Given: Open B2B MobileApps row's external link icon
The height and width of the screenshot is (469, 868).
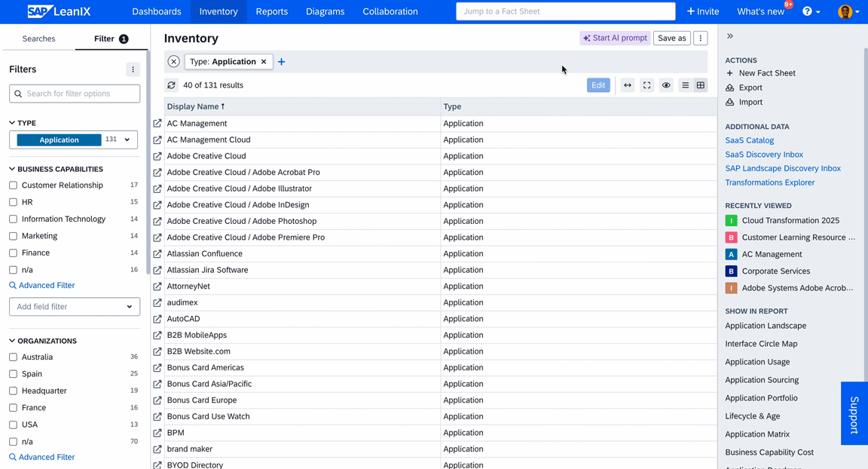Looking at the screenshot, I should (157, 335).
